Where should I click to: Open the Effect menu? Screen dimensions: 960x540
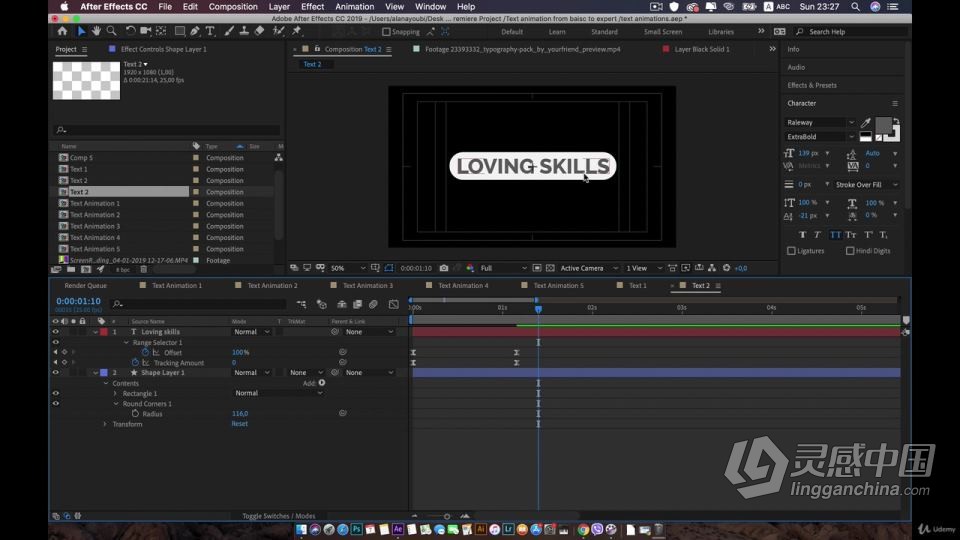coord(312,7)
